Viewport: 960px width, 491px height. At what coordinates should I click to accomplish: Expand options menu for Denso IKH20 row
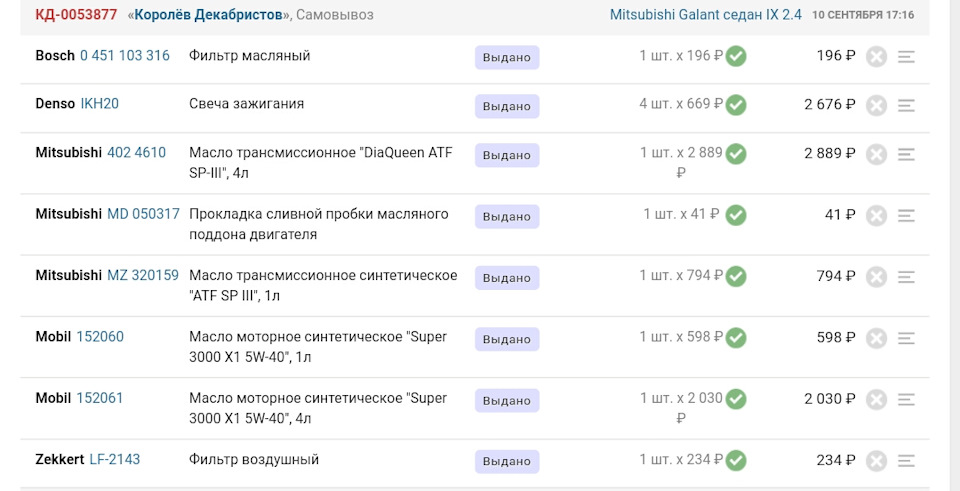906,105
